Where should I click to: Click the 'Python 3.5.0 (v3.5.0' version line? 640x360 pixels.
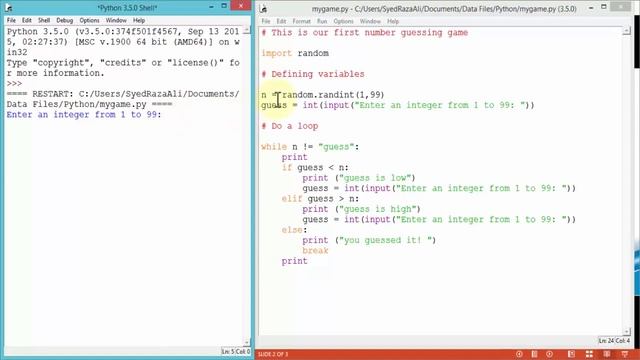click(x=123, y=32)
